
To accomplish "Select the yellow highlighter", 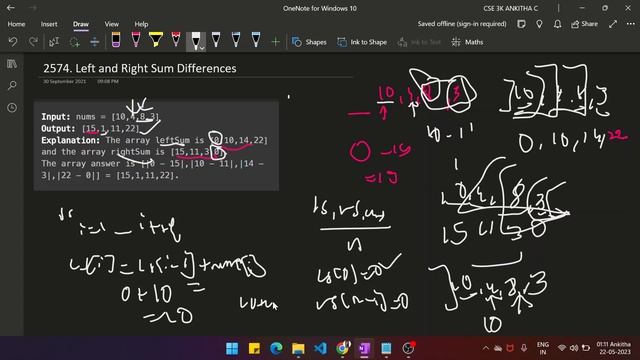I will 156,40.
